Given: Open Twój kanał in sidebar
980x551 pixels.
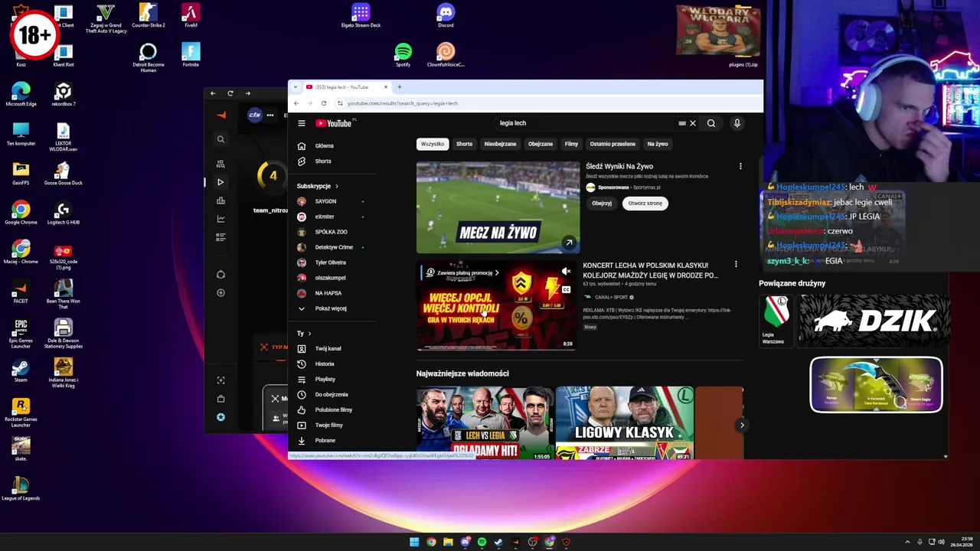Looking at the screenshot, I should pos(328,348).
